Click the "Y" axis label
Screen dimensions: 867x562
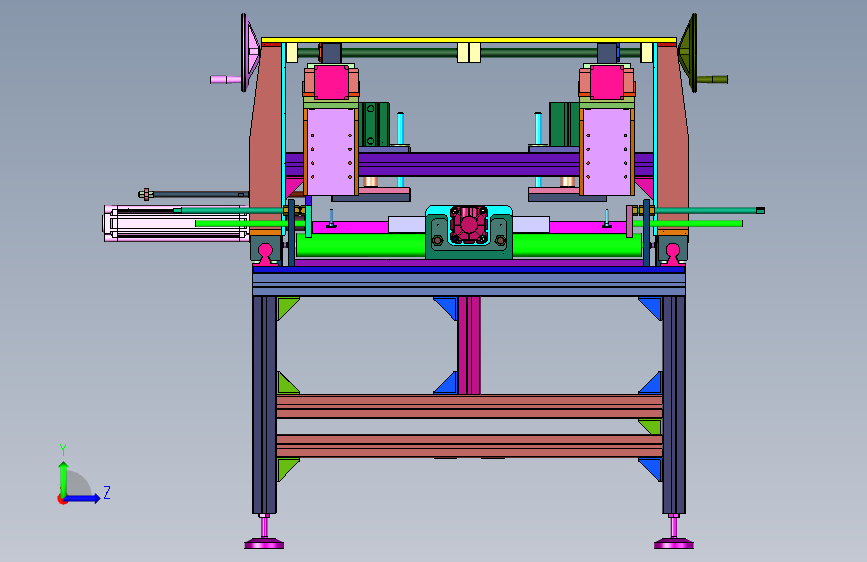[63, 450]
